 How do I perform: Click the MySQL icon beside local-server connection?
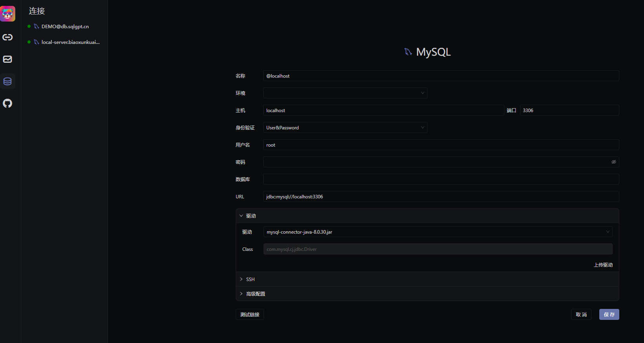36,42
